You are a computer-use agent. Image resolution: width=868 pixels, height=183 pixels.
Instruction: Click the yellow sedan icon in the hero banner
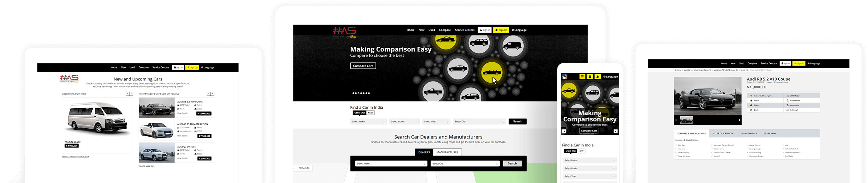(x=446, y=40)
